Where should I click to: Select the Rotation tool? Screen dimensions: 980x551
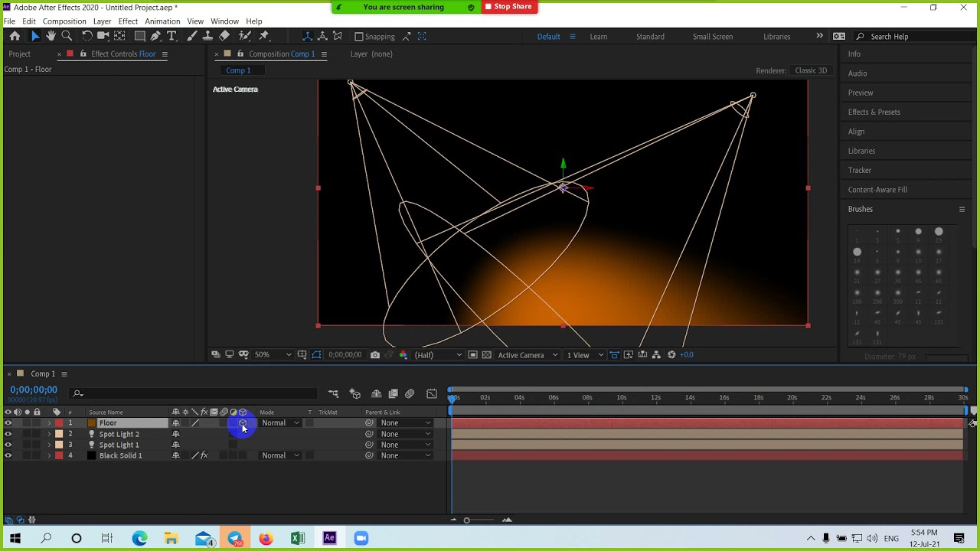(87, 36)
